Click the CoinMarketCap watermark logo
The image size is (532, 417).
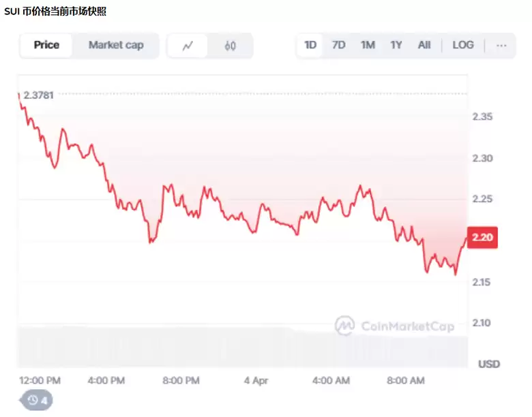pos(395,326)
